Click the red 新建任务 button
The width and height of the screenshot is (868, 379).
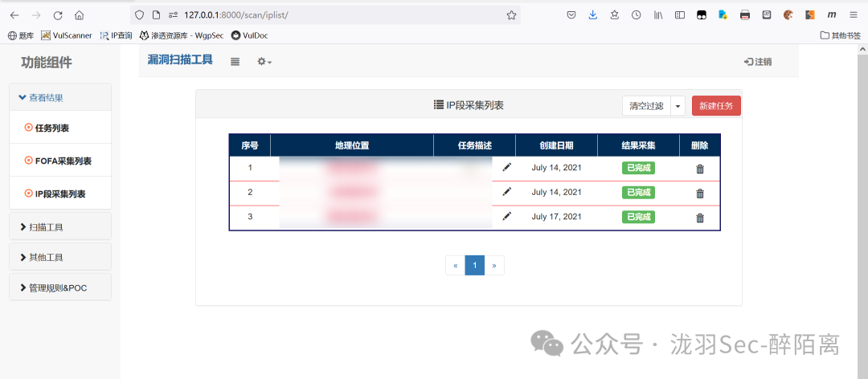tap(716, 106)
